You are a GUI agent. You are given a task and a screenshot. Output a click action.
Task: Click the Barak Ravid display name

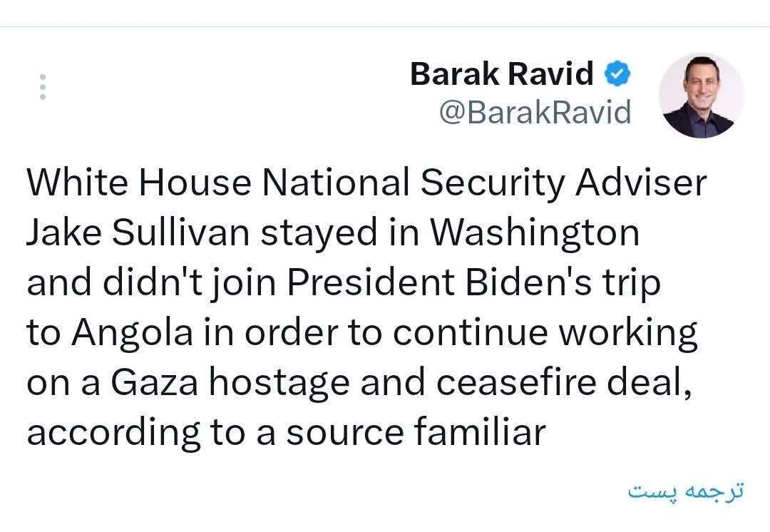501,73
